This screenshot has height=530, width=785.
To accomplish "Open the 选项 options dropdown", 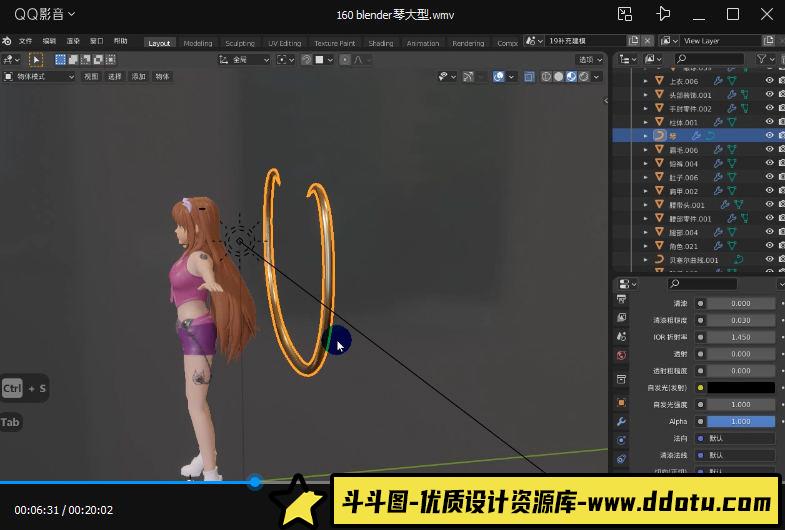I will pos(590,60).
